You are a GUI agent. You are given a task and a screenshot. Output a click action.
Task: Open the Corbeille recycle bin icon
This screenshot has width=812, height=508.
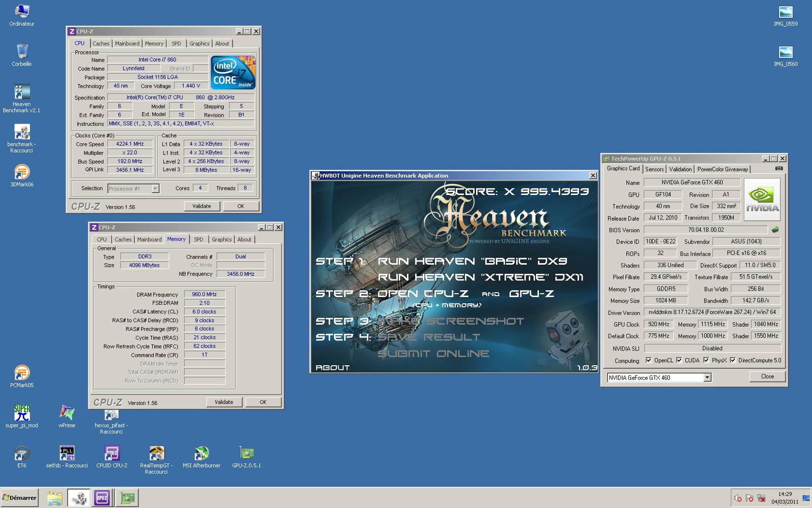click(x=22, y=55)
